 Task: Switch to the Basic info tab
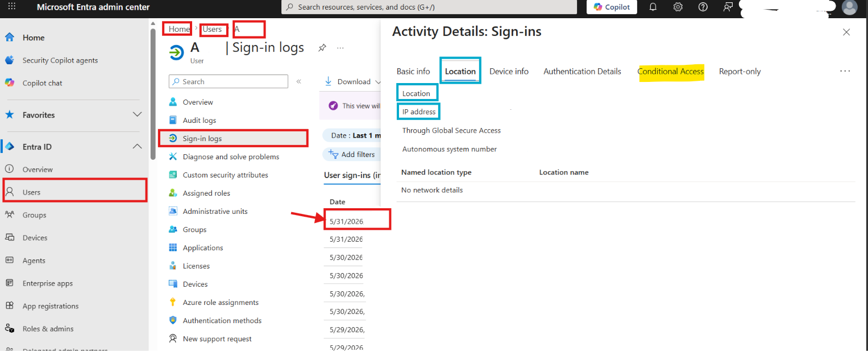[413, 72]
